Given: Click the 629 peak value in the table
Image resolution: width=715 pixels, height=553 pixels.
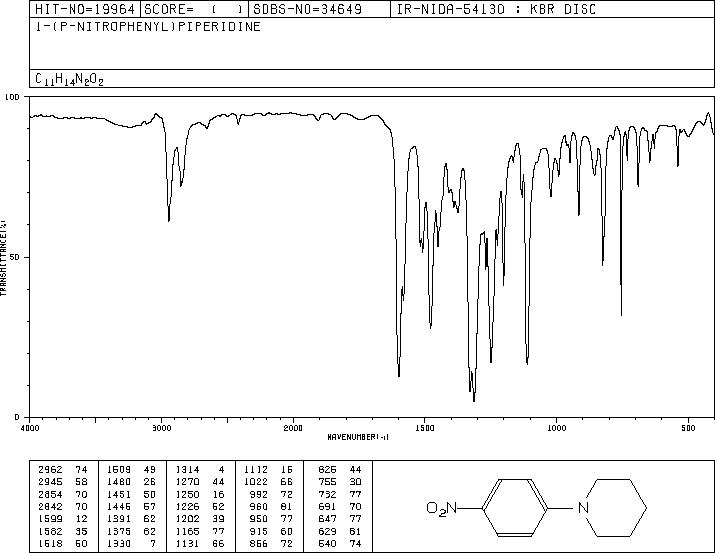Looking at the screenshot, I should [x=327, y=531].
